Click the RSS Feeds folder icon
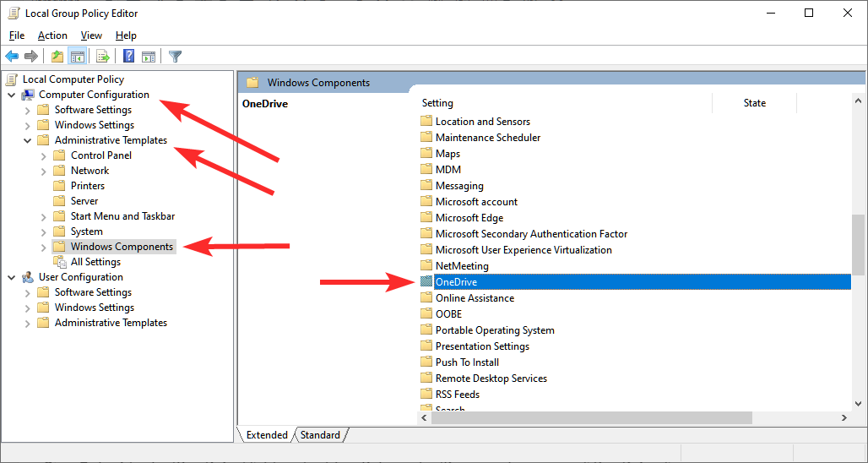The image size is (868, 463). pyautogui.click(x=426, y=395)
